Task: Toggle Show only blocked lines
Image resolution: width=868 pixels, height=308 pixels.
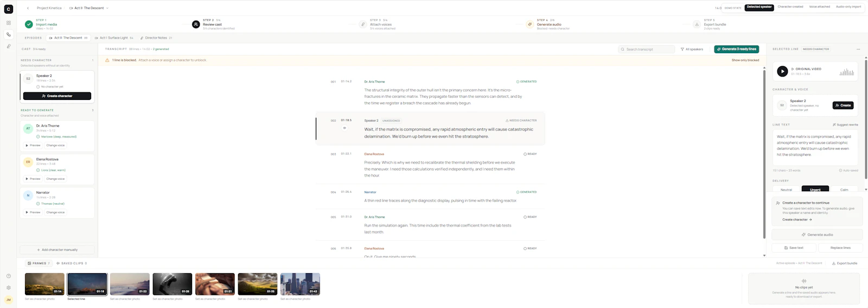Action: 745,60
